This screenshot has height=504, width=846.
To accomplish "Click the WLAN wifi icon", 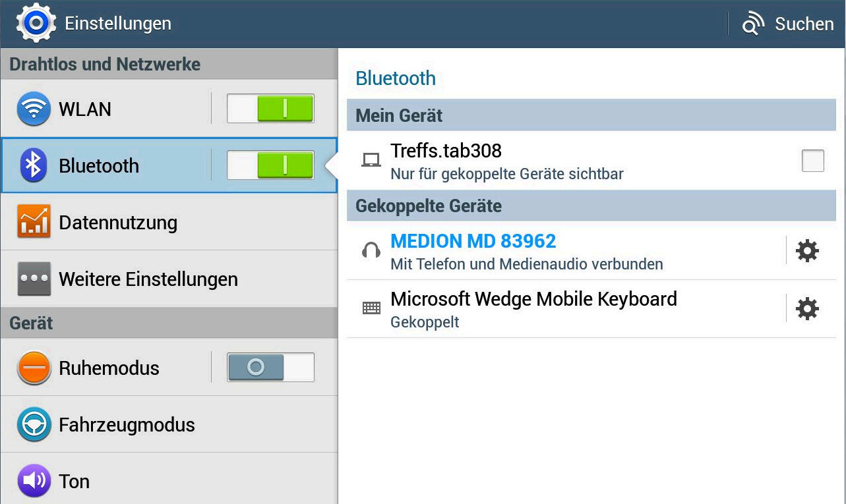I will pyautogui.click(x=34, y=109).
